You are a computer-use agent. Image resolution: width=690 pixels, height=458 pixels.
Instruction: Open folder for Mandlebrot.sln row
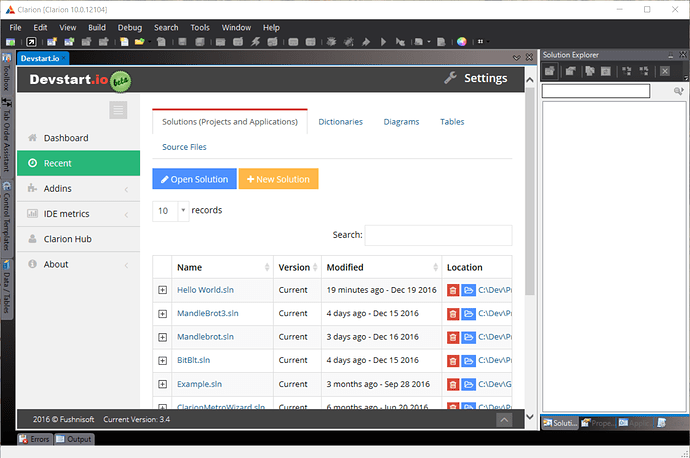click(x=469, y=337)
